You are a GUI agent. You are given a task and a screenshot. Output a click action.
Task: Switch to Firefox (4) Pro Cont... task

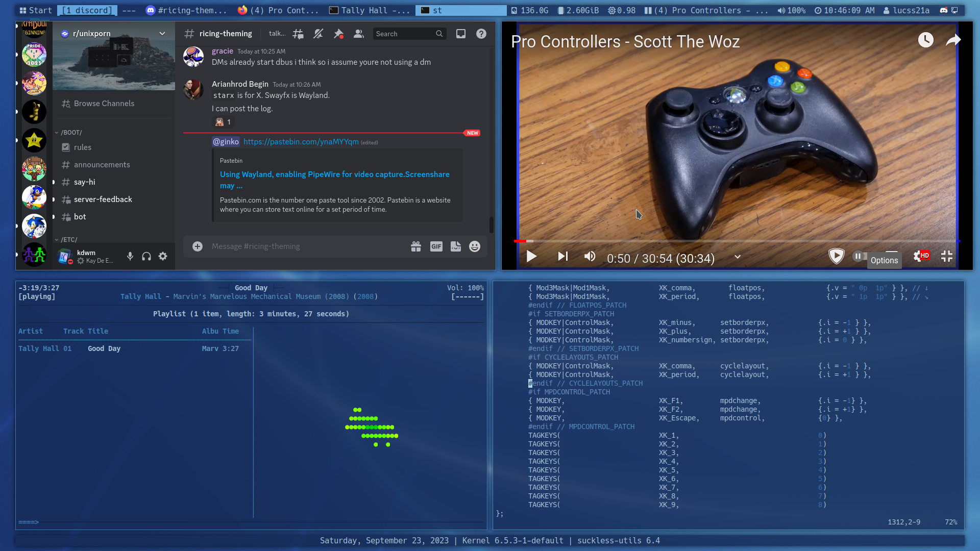(278, 10)
